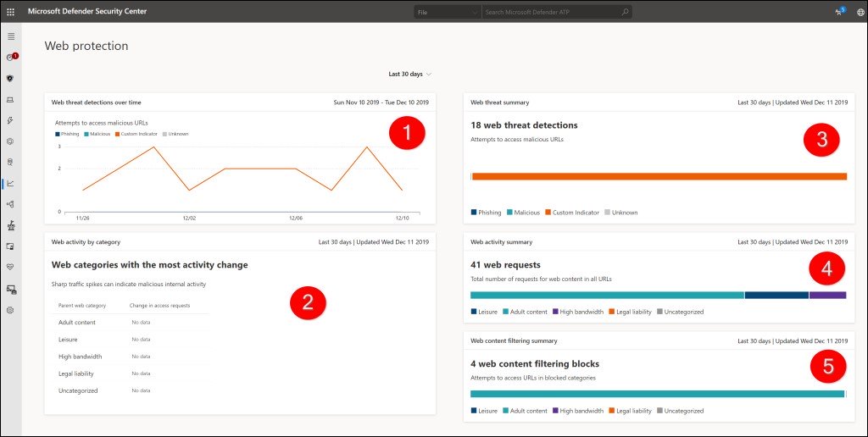Open the shield icon in sidebar
The image size is (868, 437).
pyautogui.click(x=11, y=78)
